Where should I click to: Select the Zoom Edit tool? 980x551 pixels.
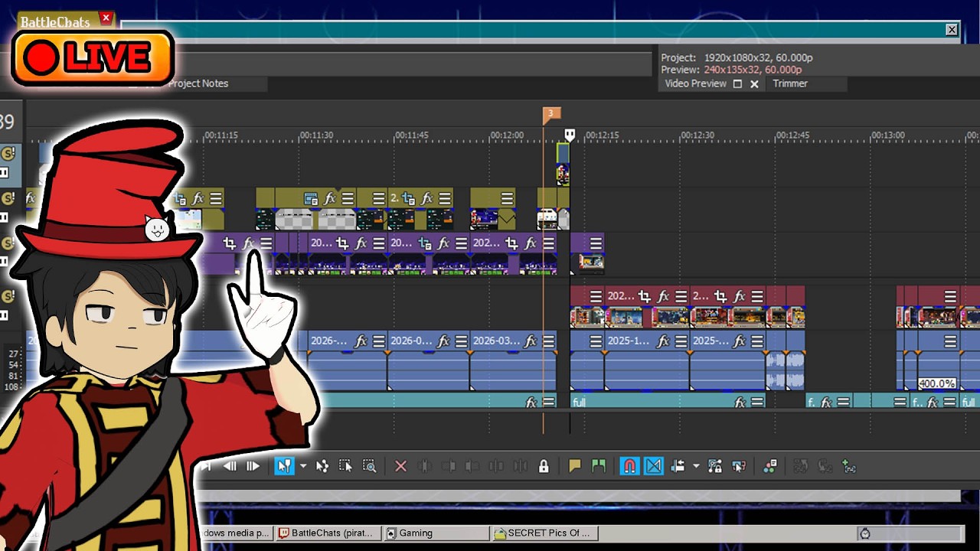[369, 466]
